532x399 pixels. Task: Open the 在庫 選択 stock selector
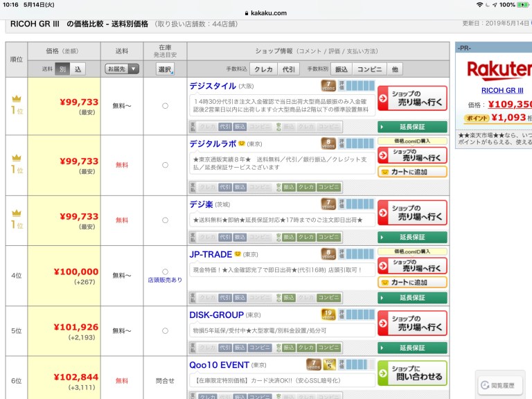coord(165,69)
